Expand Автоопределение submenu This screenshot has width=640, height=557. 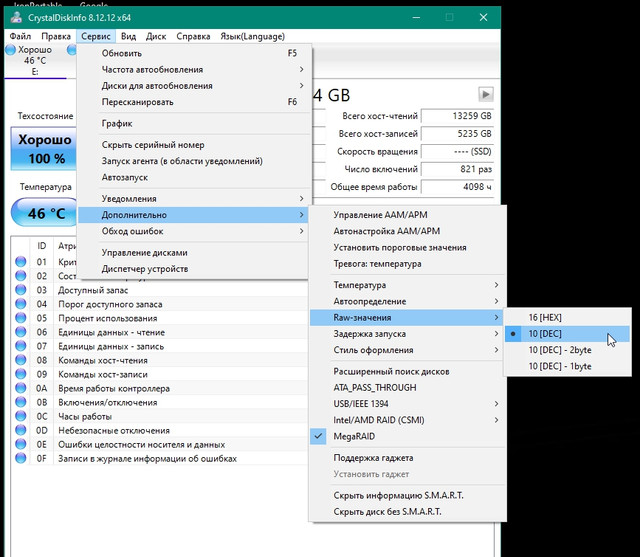point(407,301)
